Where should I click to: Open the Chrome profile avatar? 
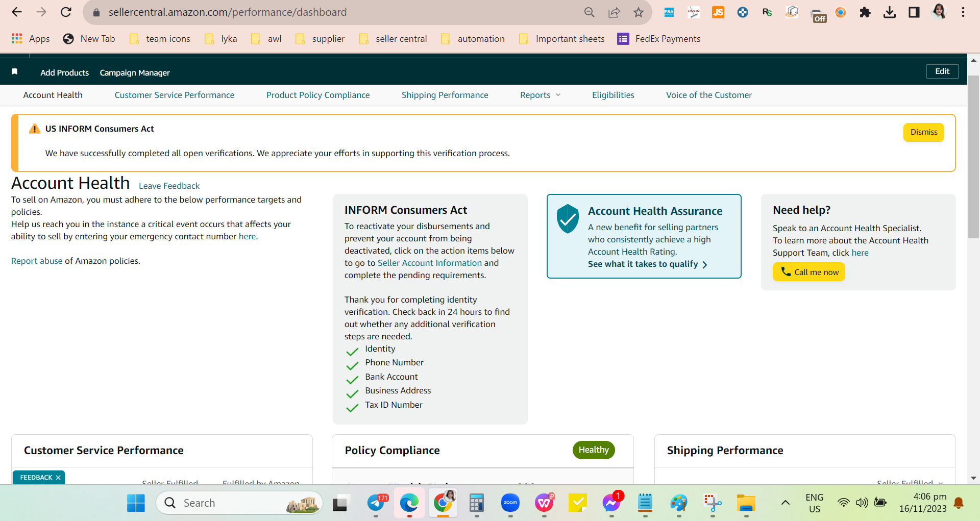[x=939, y=12]
